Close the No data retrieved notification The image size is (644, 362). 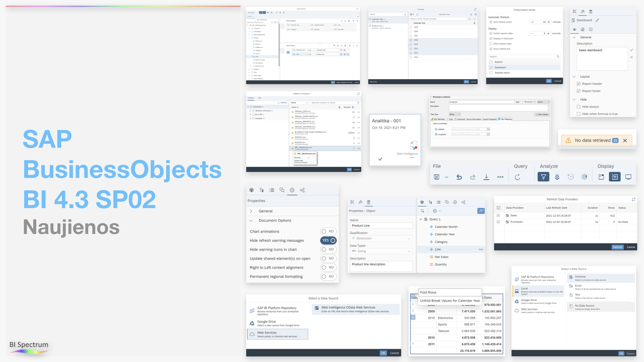[625, 140]
